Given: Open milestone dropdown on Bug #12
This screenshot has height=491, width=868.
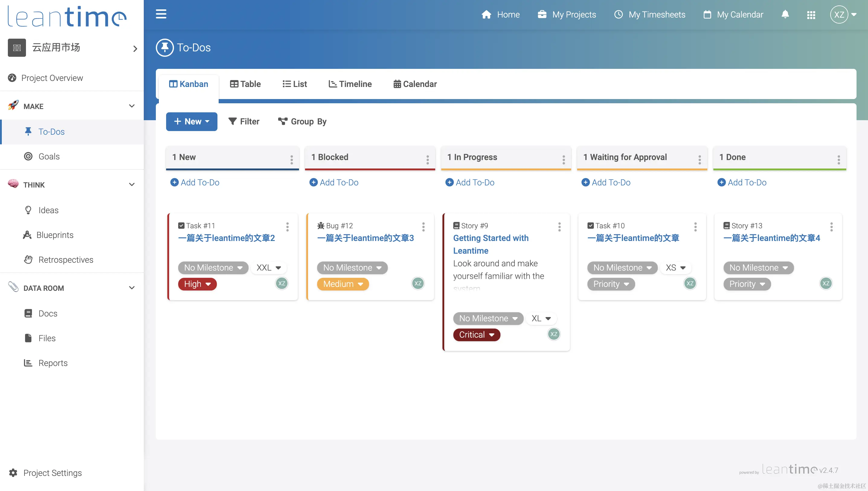Looking at the screenshot, I should [352, 268].
